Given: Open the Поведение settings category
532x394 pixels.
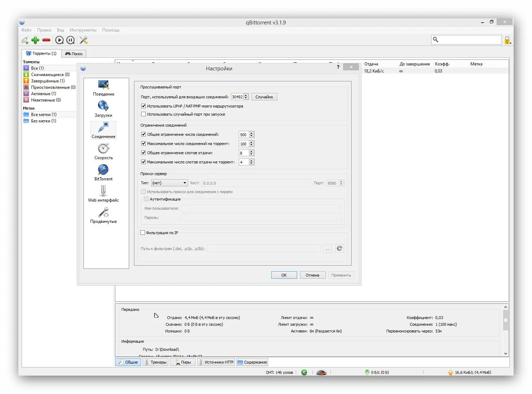Looking at the screenshot, I should 104,88.
